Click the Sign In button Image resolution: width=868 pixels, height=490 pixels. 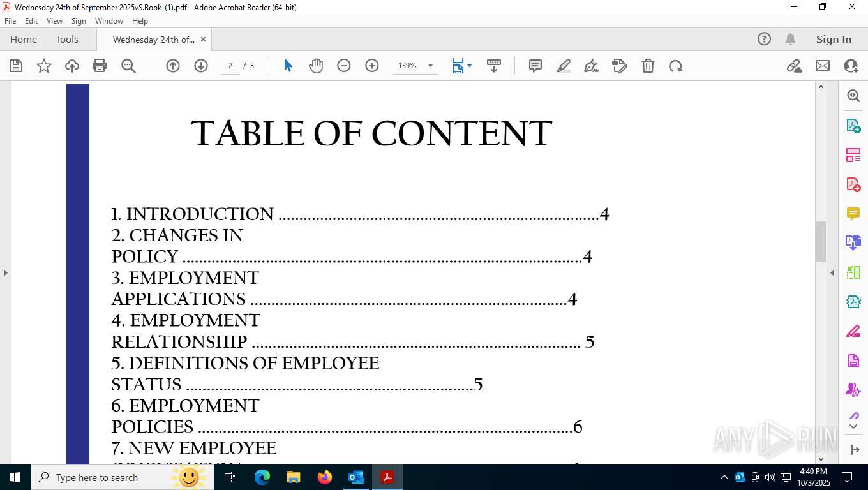pos(834,39)
